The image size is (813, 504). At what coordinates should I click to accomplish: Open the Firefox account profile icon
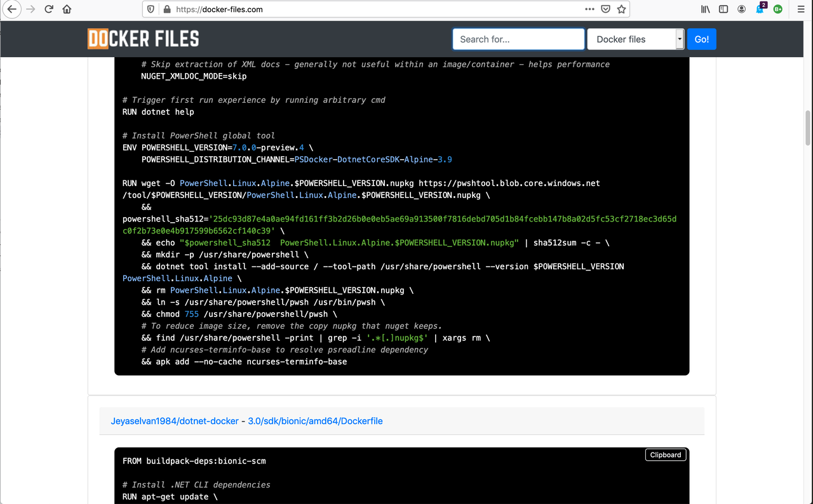pyautogui.click(x=741, y=9)
